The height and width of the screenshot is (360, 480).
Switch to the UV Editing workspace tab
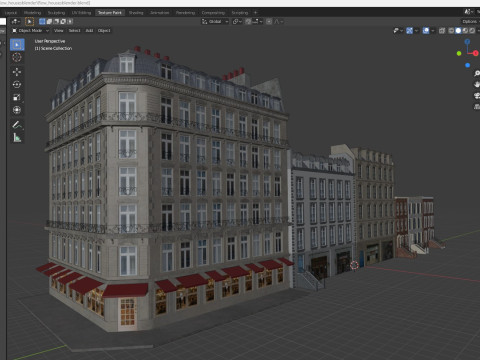[81, 13]
